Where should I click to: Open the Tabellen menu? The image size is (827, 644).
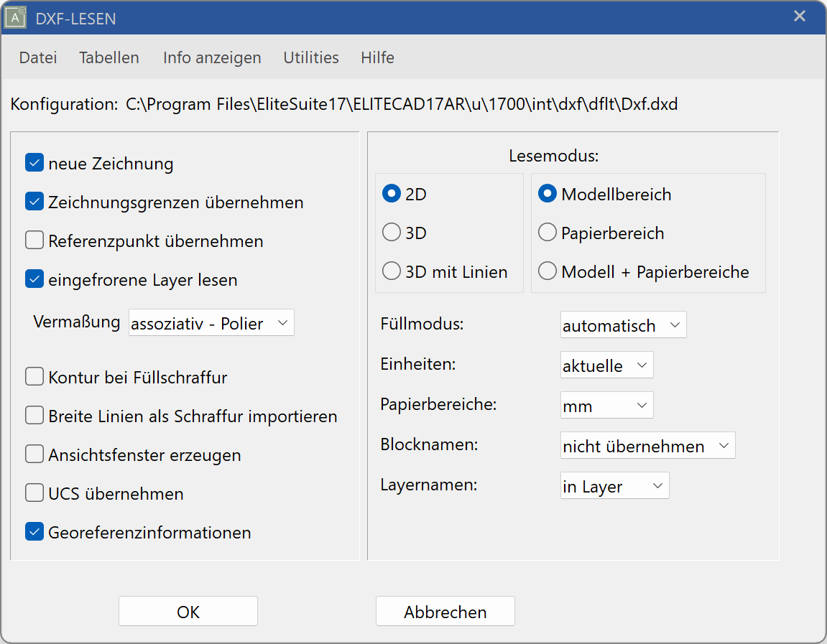(108, 57)
